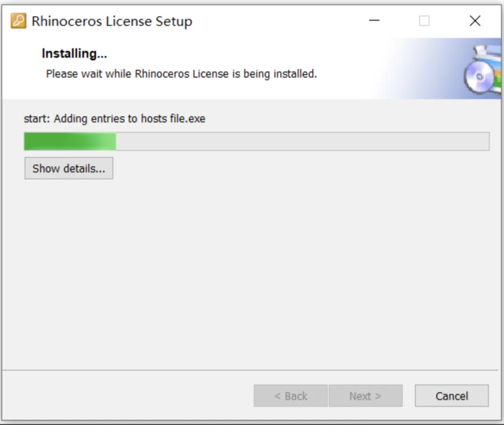Click the disabled Back button
This screenshot has height=425, width=504.
(291, 396)
